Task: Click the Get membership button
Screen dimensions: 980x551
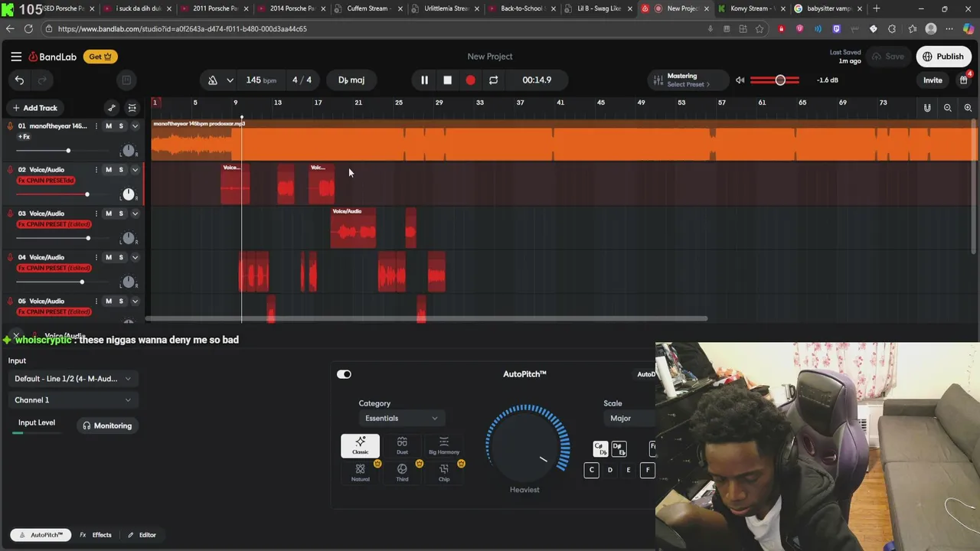Action: point(100,57)
